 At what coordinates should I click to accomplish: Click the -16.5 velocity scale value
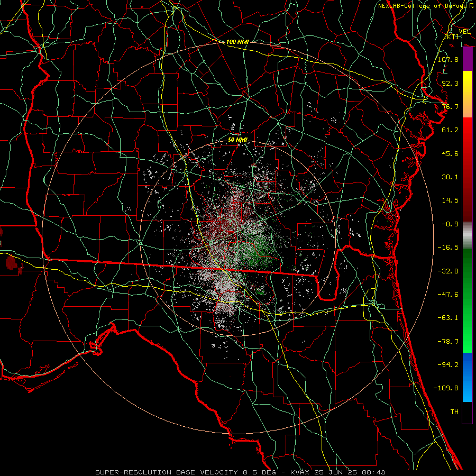click(x=448, y=248)
